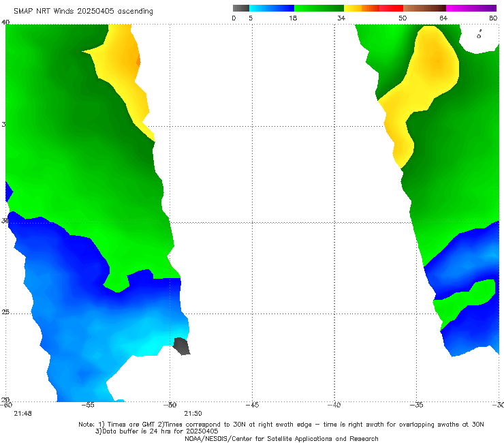
Task: Click the longitude label "-55"
Action: pos(88,405)
